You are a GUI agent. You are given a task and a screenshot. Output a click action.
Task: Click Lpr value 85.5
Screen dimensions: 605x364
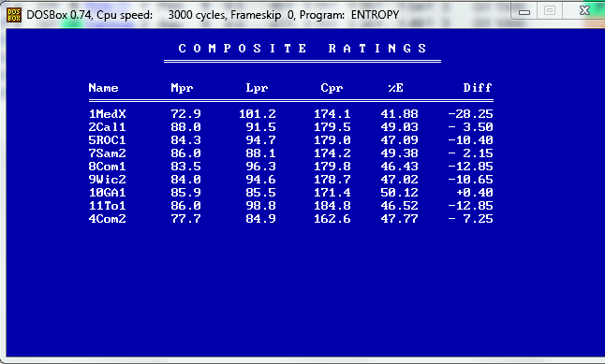pos(261,193)
